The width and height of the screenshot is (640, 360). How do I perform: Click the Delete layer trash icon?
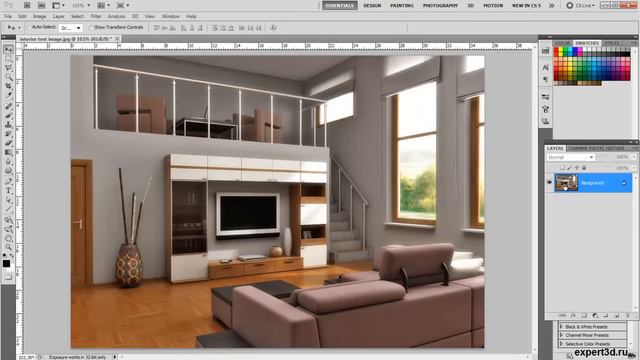click(x=628, y=316)
